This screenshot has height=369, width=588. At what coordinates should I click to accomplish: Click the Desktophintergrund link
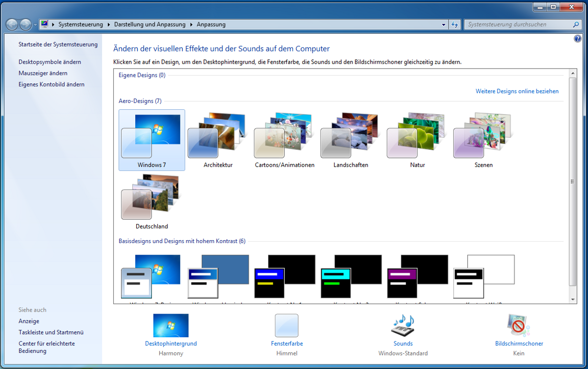click(171, 344)
